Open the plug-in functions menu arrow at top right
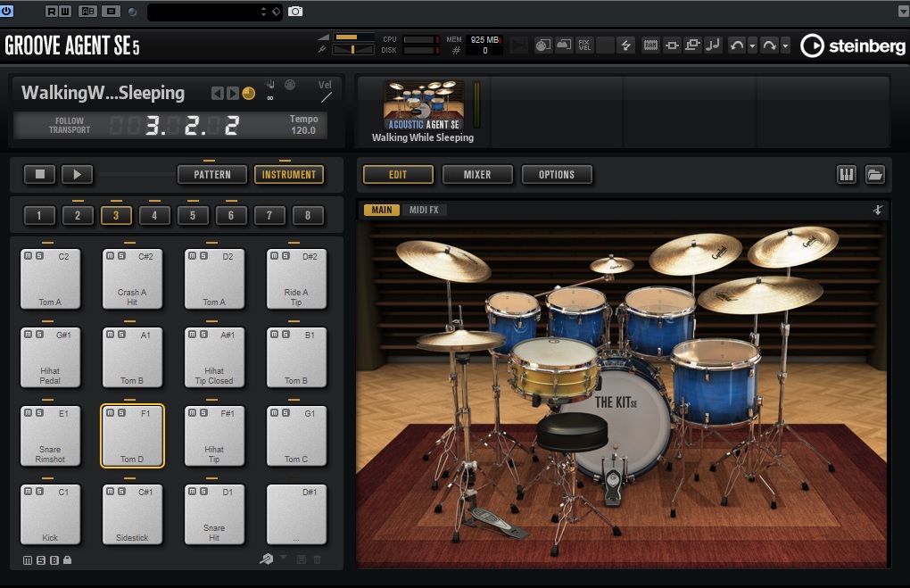Screen dimensions: 910x588 click(903, 12)
